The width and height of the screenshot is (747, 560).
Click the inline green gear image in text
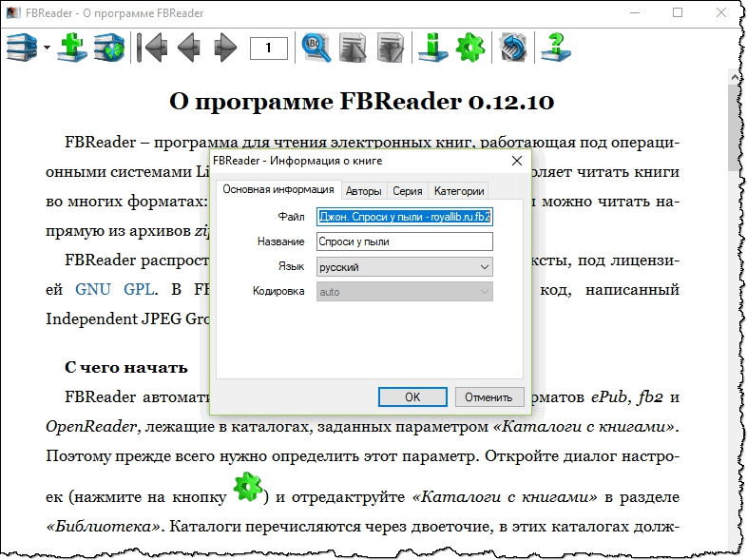click(x=248, y=487)
